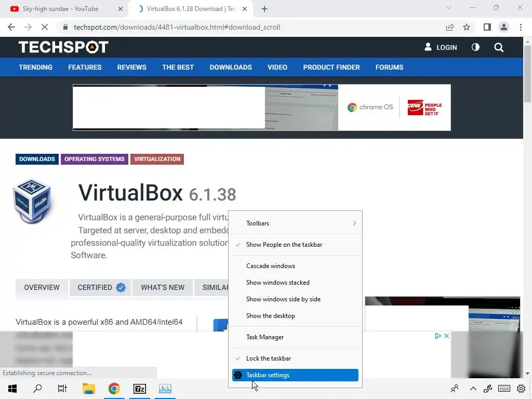Screen dimensions: 532x399
Task: Click scrollbar down arrow
Action: pos(527,374)
